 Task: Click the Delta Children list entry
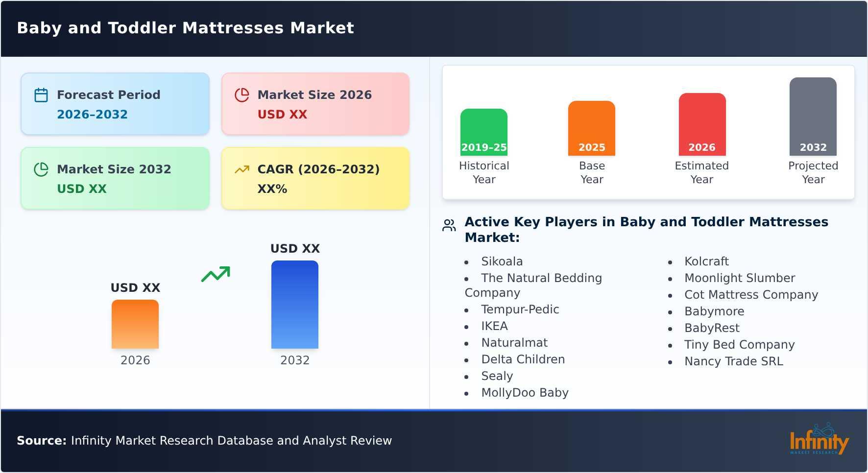coord(523,359)
